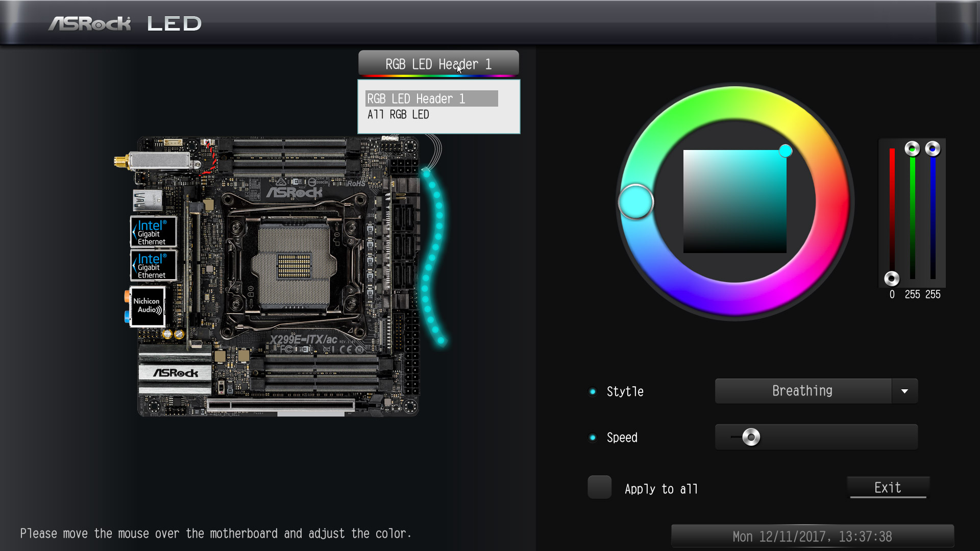
Task: Click the Speed slider knob
Action: point(751,437)
